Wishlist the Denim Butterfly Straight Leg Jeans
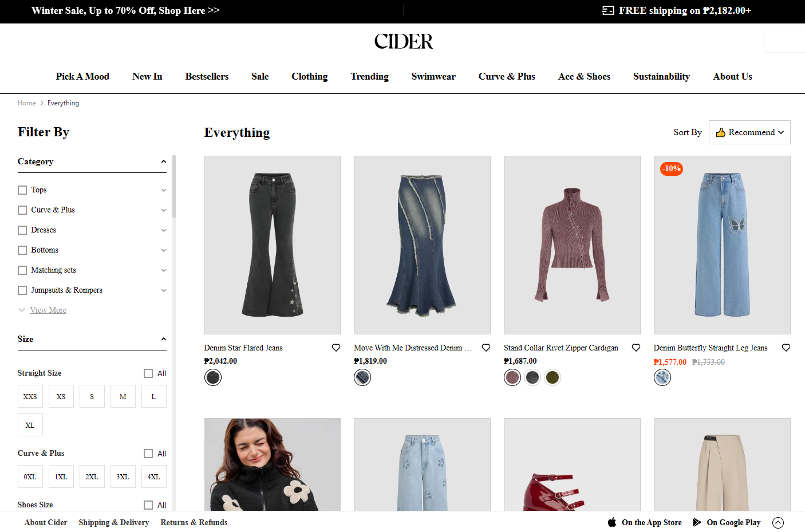 click(x=786, y=348)
